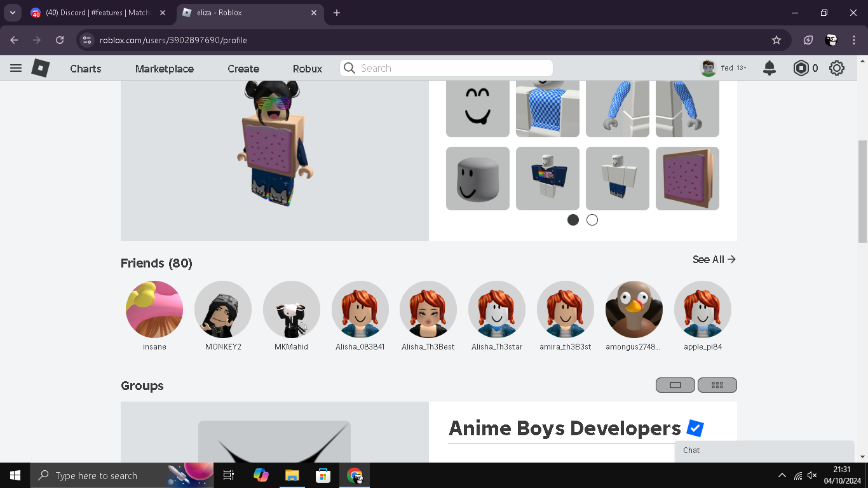This screenshot has height=488, width=868.
Task: Open the Robux page
Action: [x=308, y=69]
